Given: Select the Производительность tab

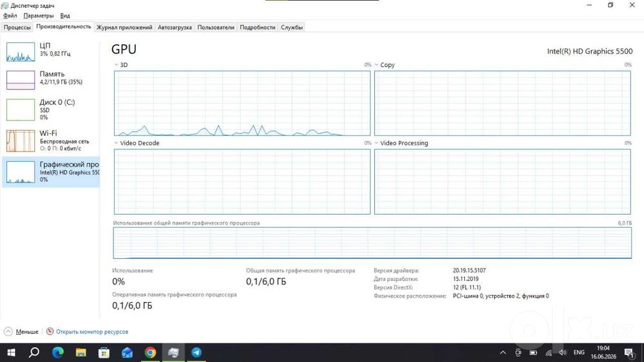Looking at the screenshot, I should point(64,26).
